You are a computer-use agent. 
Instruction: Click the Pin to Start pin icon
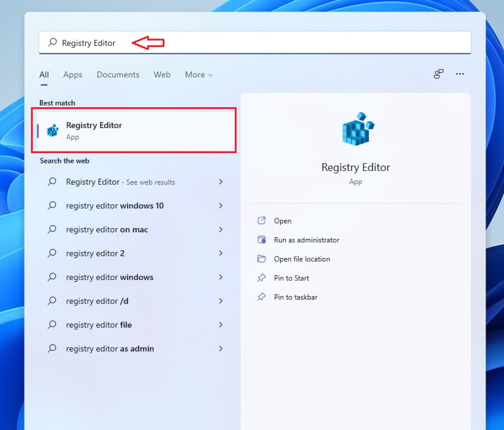(x=261, y=278)
